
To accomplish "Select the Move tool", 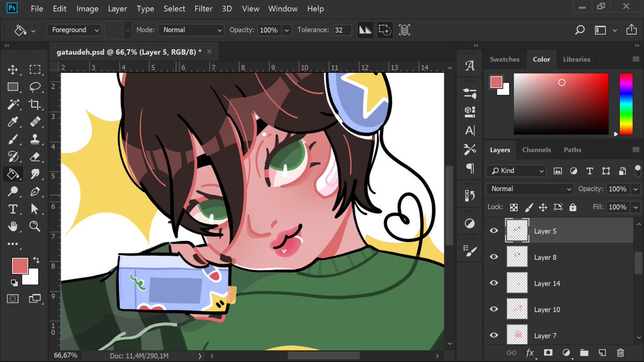I will (x=13, y=69).
